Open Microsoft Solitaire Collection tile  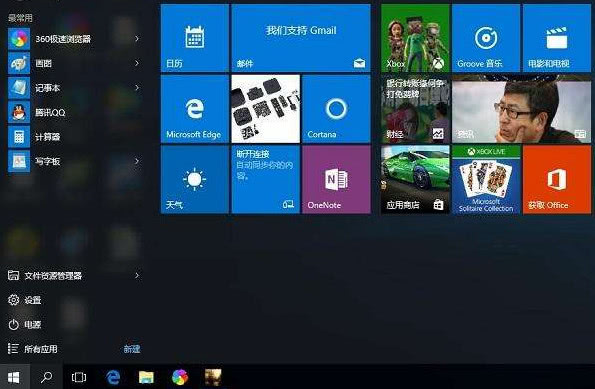tap(486, 180)
